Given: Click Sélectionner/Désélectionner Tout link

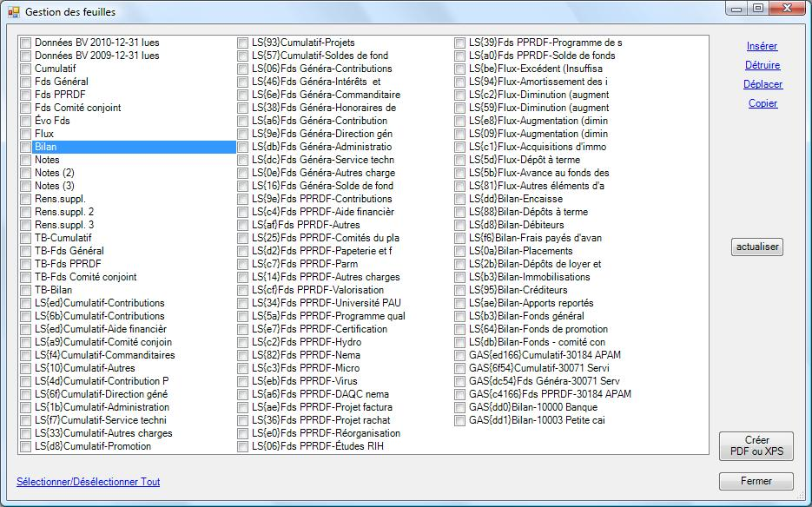Looking at the screenshot, I should point(88,482).
